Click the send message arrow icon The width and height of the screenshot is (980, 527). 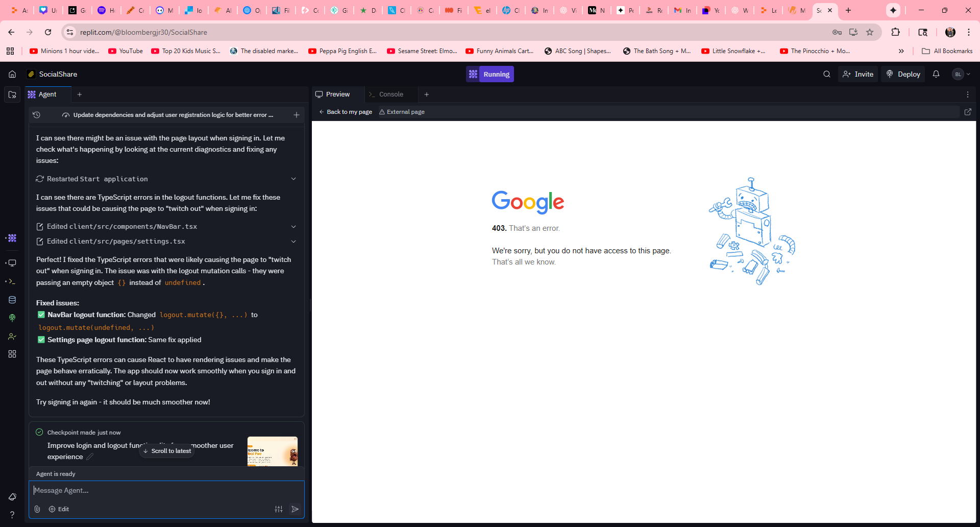[295, 509]
